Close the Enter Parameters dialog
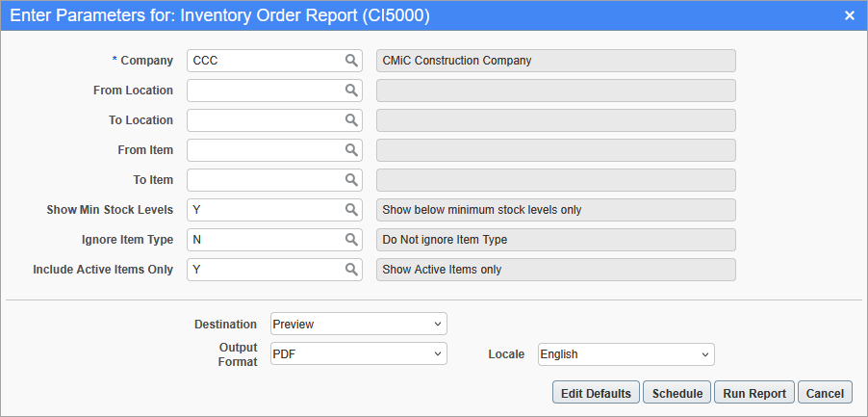Image resolution: width=868 pixels, height=417 pixels. click(x=849, y=16)
